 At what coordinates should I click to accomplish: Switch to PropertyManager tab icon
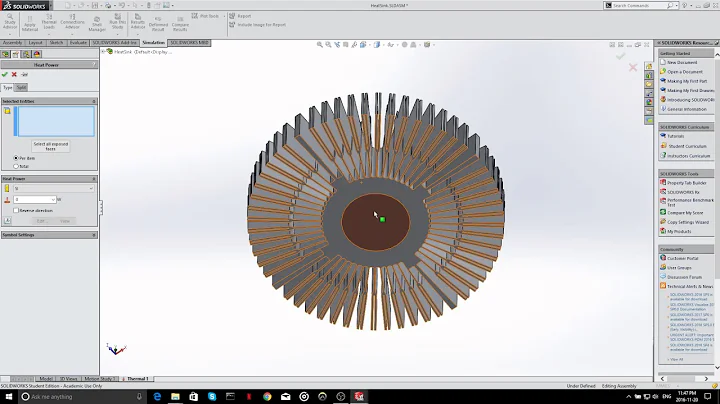tap(16, 54)
